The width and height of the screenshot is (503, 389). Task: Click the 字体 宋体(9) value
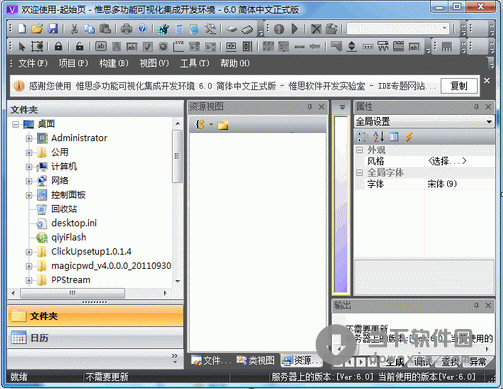[x=460, y=184]
